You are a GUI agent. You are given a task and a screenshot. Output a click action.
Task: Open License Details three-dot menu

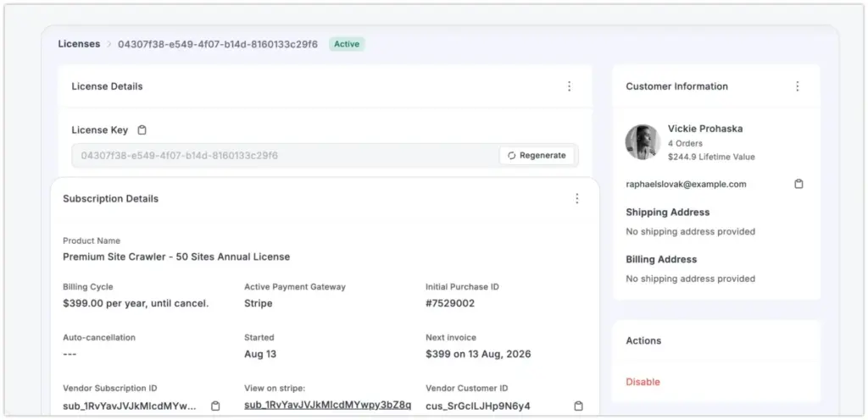click(x=569, y=86)
